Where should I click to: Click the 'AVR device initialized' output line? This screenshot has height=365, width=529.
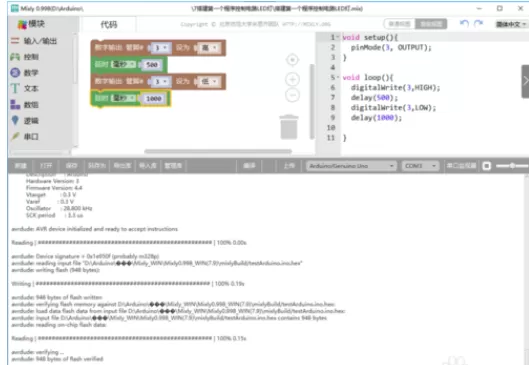94,229
